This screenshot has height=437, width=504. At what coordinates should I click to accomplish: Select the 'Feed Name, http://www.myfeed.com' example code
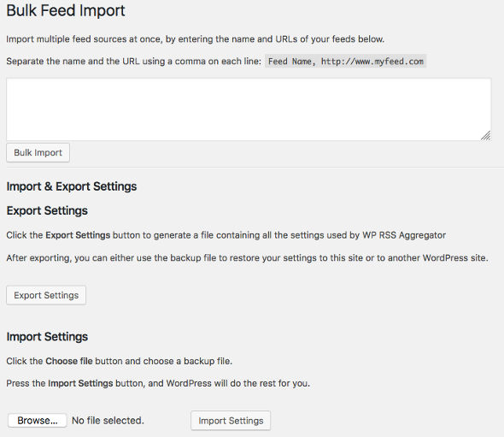click(x=345, y=61)
